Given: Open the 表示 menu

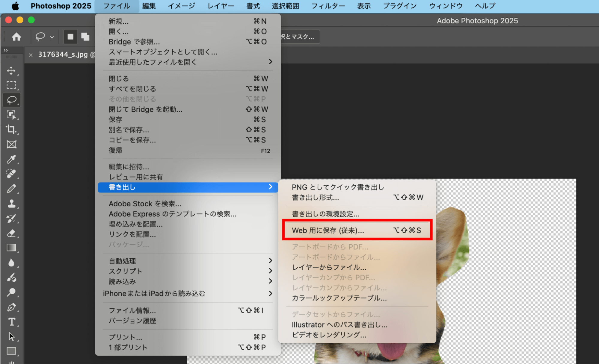Looking at the screenshot, I should pyautogui.click(x=364, y=6).
